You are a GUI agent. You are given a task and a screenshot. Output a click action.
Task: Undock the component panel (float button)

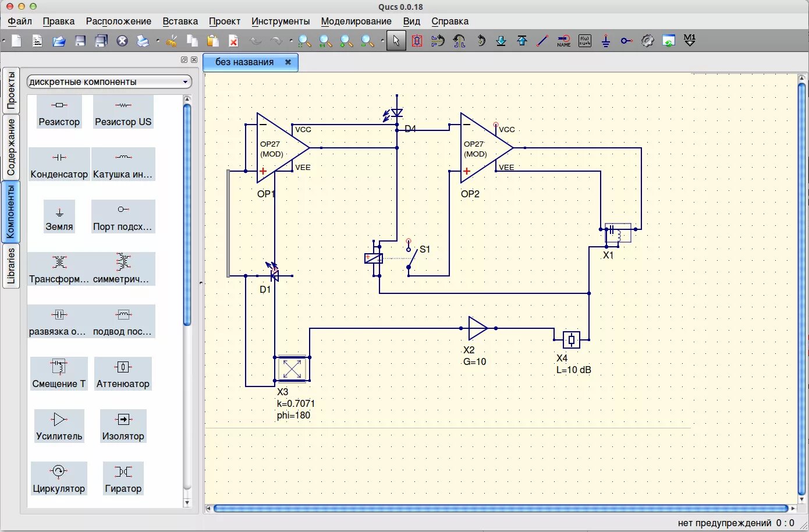pos(184,59)
